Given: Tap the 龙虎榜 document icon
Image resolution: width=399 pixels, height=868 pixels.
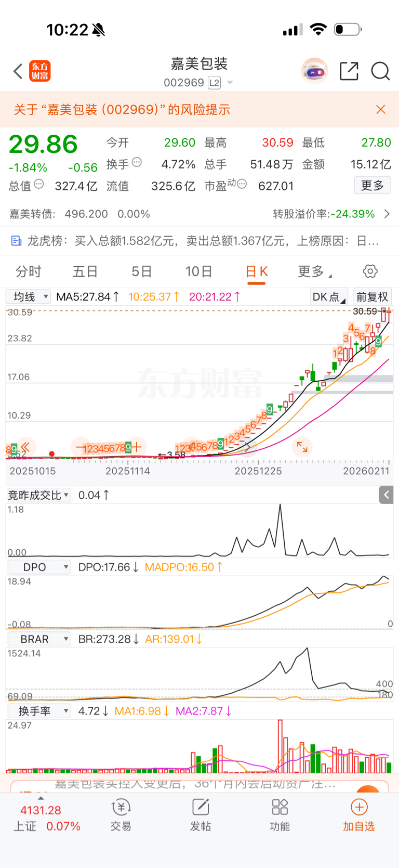Looking at the screenshot, I should pyautogui.click(x=16, y=241).
